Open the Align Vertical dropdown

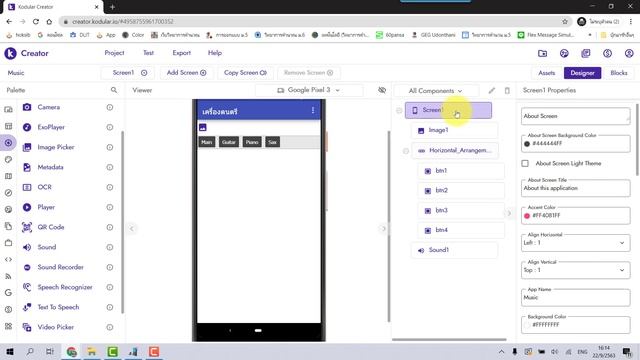pyautogui.click(x=576, y=270)
